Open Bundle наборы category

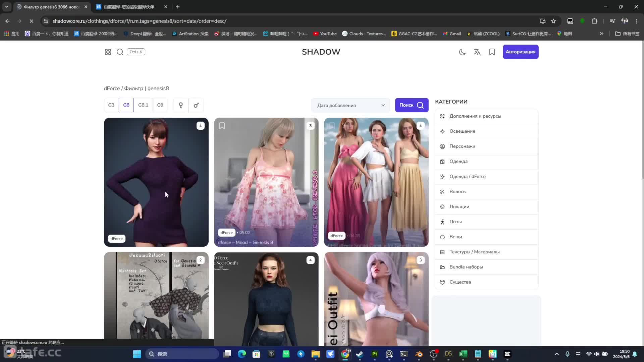pyautogui.click(x=486, y=267)
